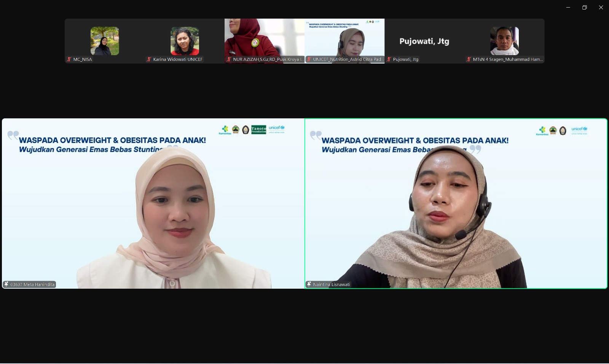Select MTsN 4 Sragen profile picture thumbnail
This screenshot has height=364, width=609.
pos(504,41)
